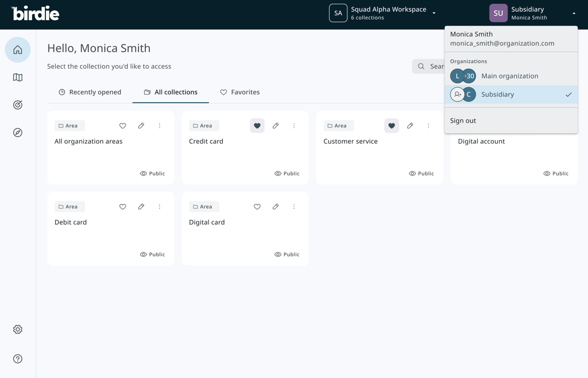Click the pencil icon on Debit card
Viewport: 588px width, 378px height.
point(141,206)
